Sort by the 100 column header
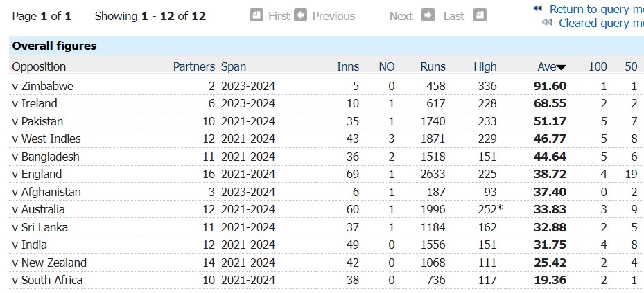644x293 pixels. point(598,67)
